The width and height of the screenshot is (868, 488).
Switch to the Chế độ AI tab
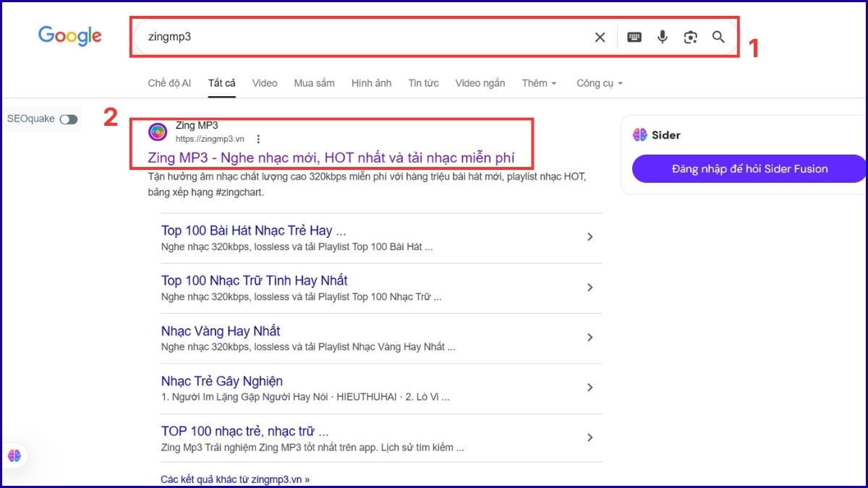click(169, 83)
